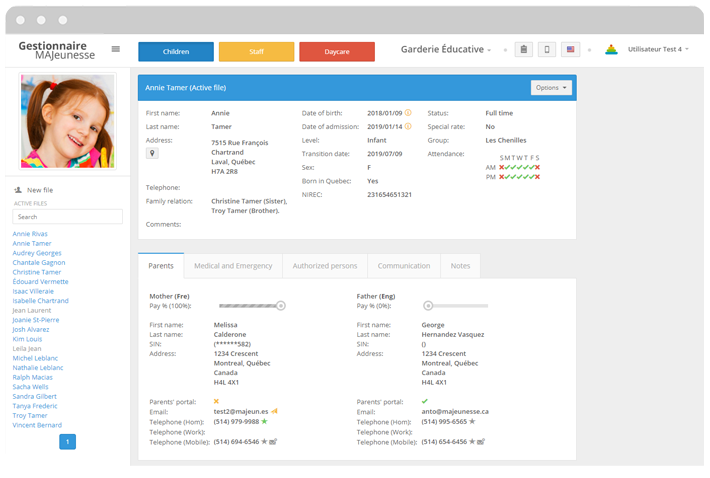Screen dimensions: 710x478
Task: Open the Utilisateur Test 4 user menu
Action: pos(658,49)
